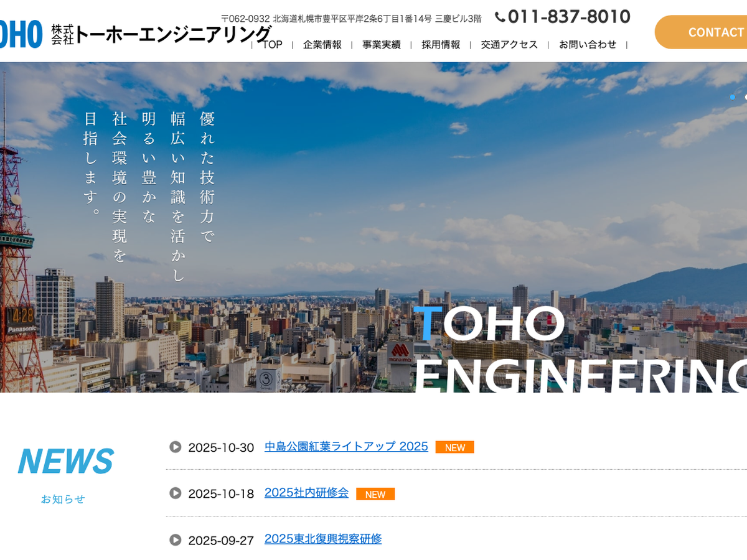Click the phone handset icon beside the number

pyautogui.click(x=500, y=17)
